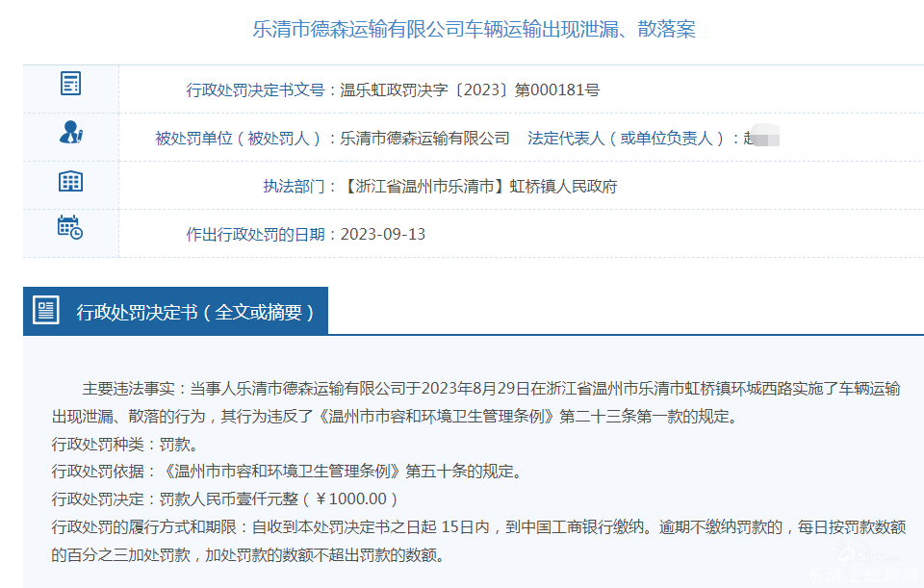Click the document icon beside 行政处罚决定书文号
The width and height of the screenshot is (924, 588).
coord(70,83)
